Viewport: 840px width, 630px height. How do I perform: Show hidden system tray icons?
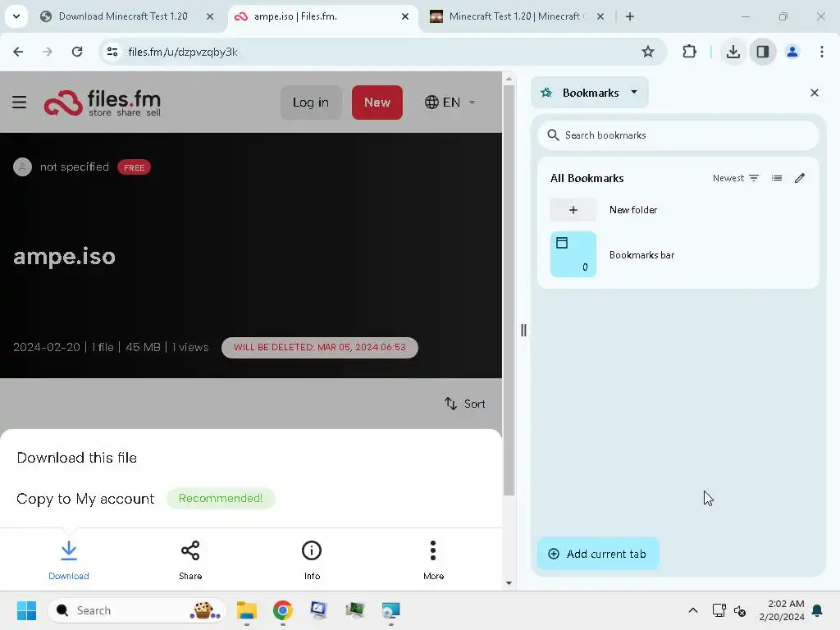click(x=692, y=610)
